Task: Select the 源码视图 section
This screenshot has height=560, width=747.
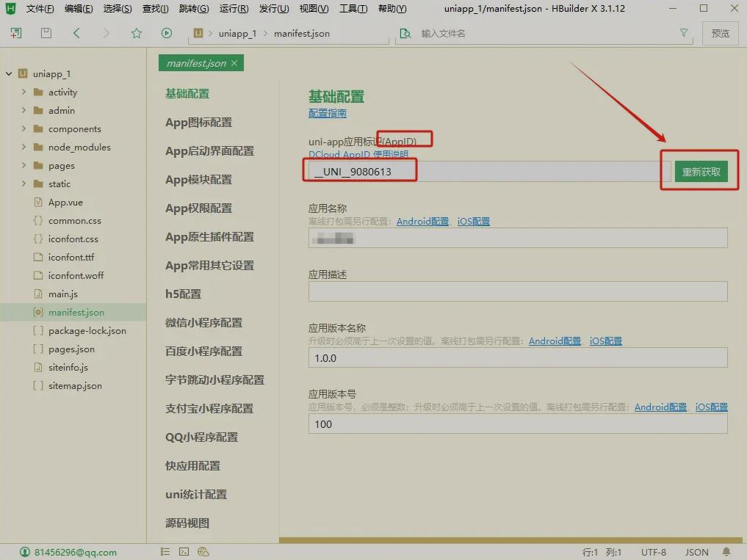Action: [x=187, y=523]
